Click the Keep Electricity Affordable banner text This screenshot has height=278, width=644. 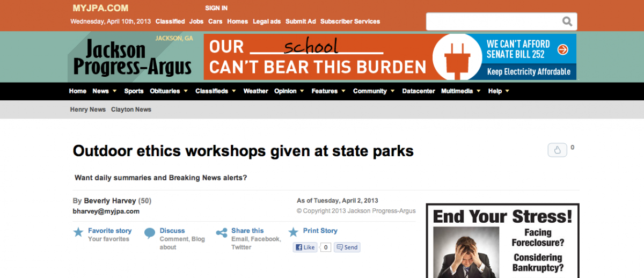(x=529, y=72)
